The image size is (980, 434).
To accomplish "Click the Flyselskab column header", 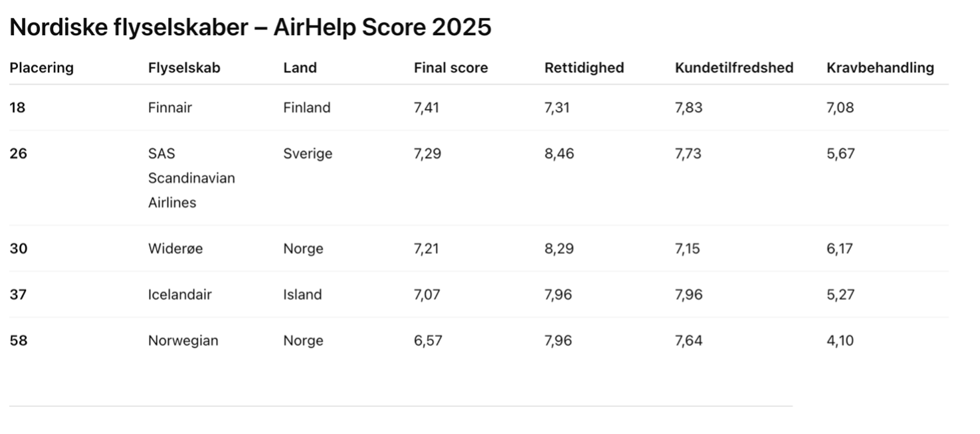I will click(184, 68).
